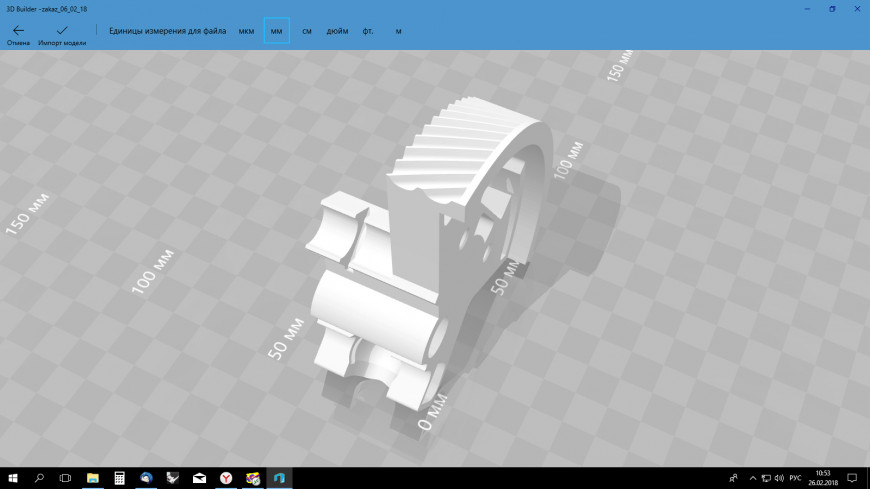Expand hidden system tray icons

point(752,478)
